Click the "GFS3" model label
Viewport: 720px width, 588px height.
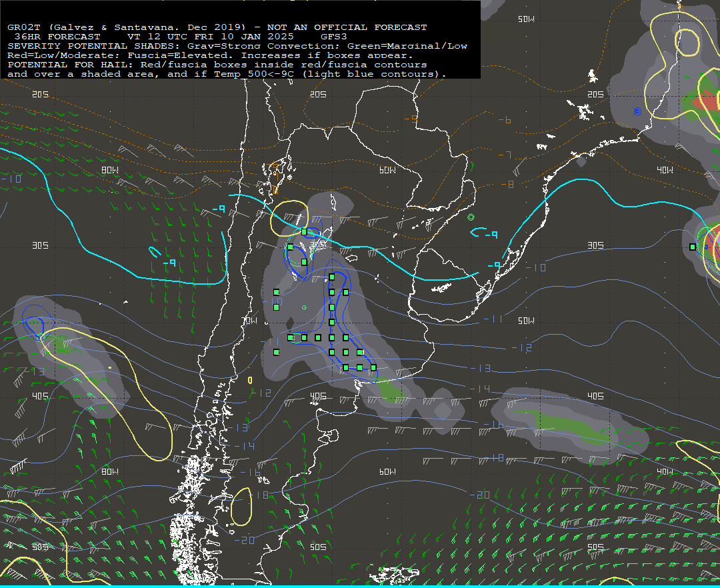[x=334, y=37]
